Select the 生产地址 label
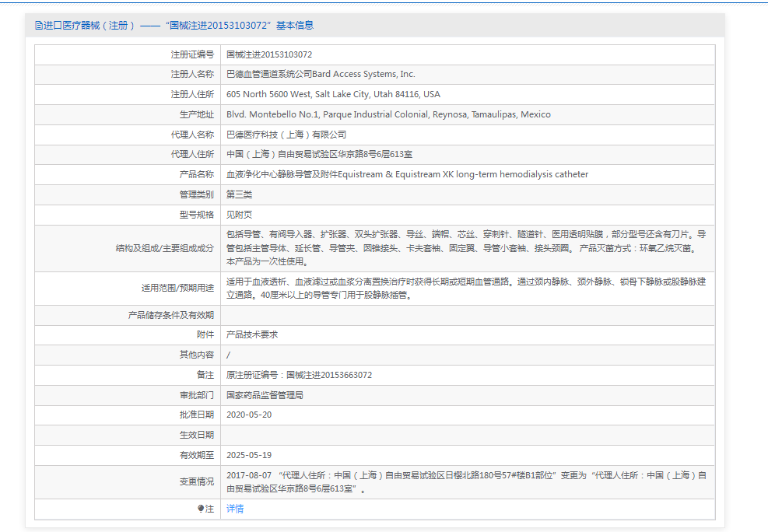Screen dimensions: 768x532 [197, 114]
